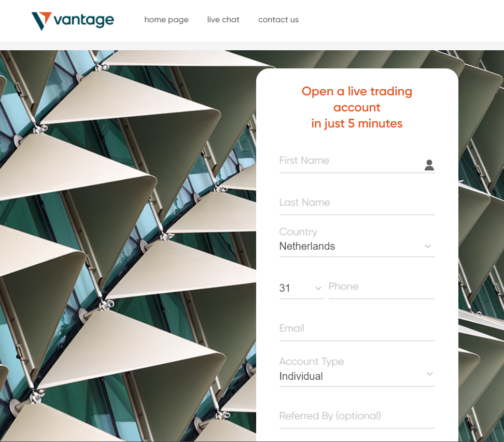Image resolution: width=504 pixels, height=442 pixels.
Task: Go to home page menu item
Action: click(166, 20)
